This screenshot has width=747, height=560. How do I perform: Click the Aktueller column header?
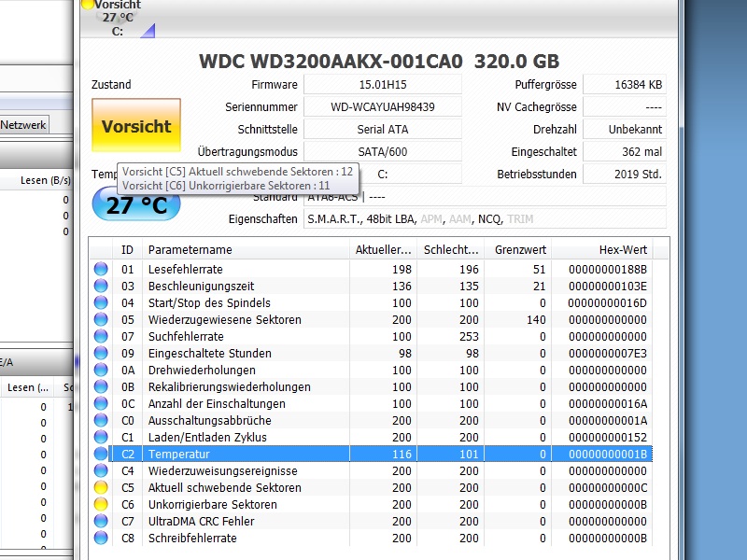[383, 249]
